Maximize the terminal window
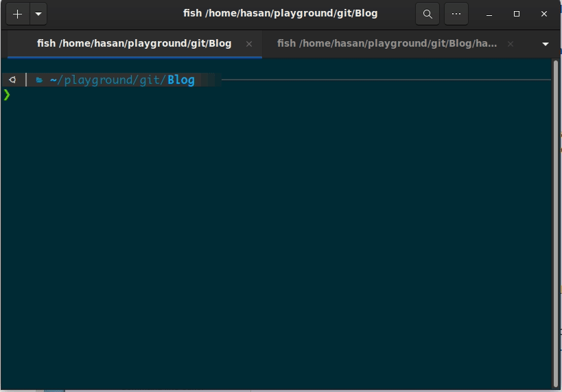The height and width of the screenshot is (392, 562). coord(517,14)
